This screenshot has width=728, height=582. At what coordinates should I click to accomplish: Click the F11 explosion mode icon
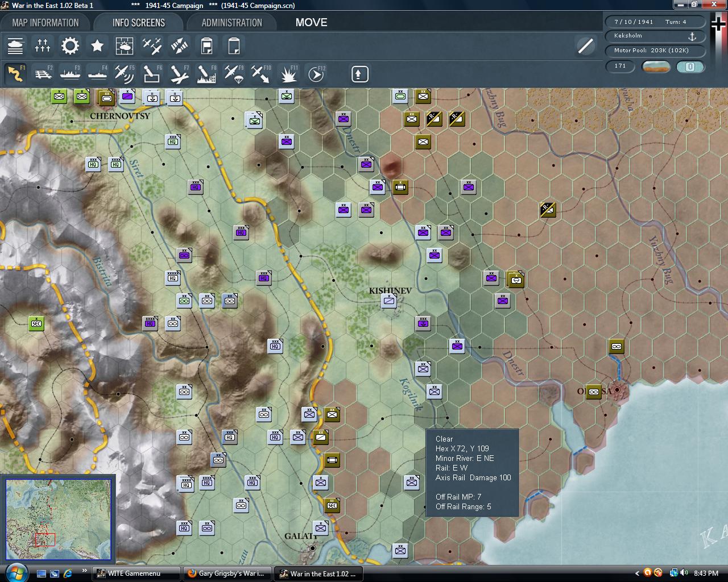(288, 74)
